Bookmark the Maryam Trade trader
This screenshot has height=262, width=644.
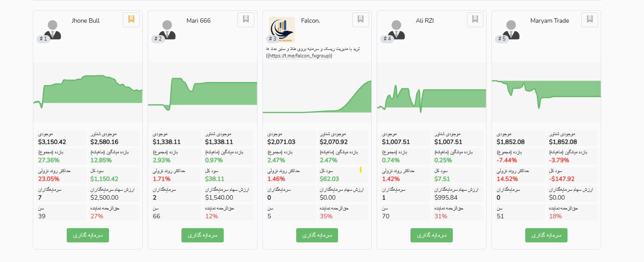coord(590,19)
